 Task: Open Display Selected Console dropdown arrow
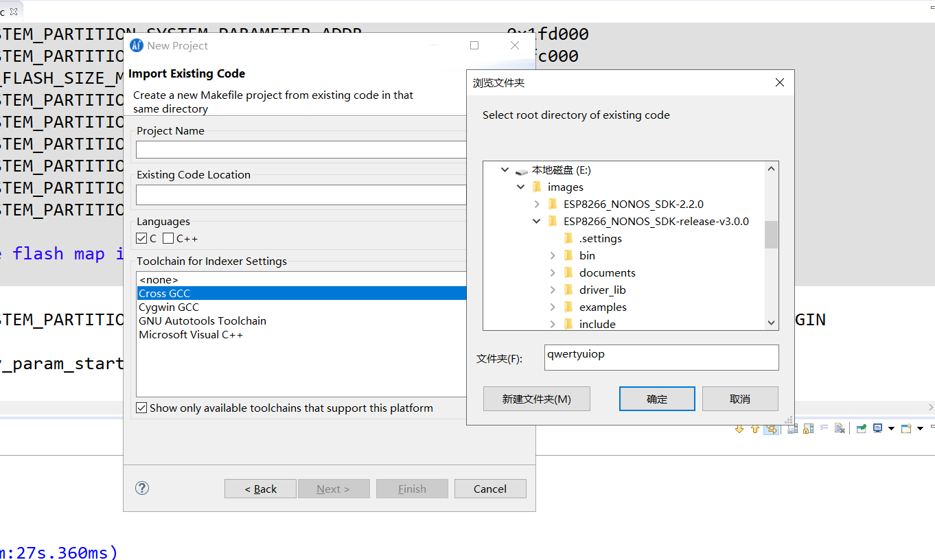(891, 429)
